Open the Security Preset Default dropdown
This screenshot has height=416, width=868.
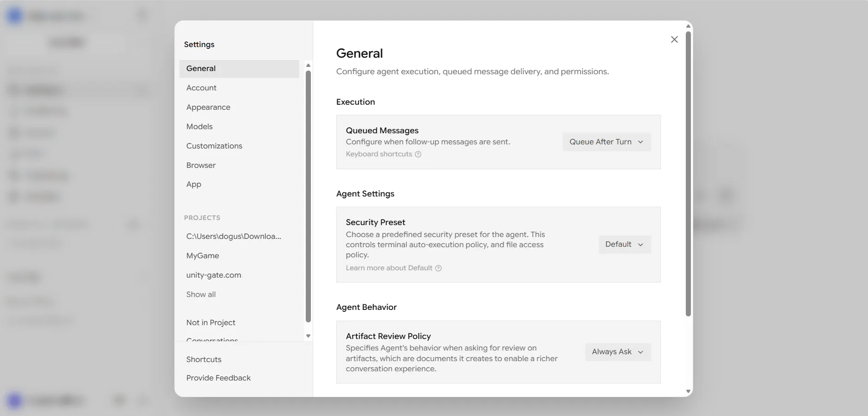(624, 244)
